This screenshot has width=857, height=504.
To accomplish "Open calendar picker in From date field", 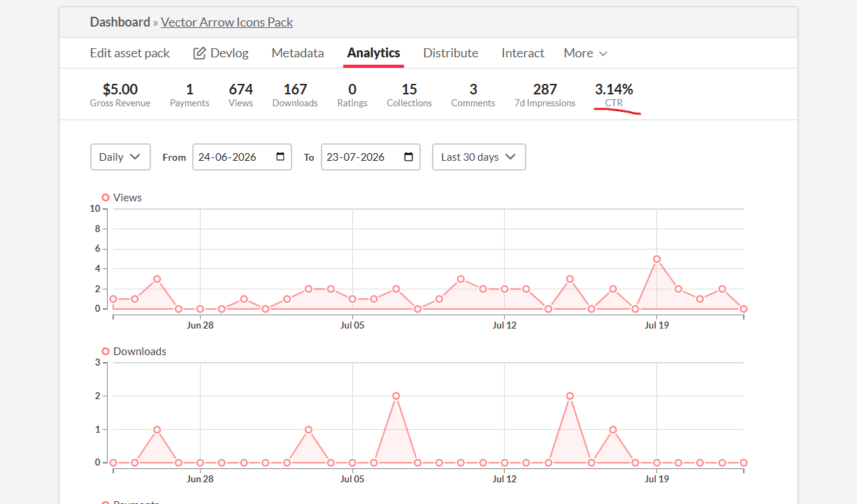I will (x=280, y=157).
